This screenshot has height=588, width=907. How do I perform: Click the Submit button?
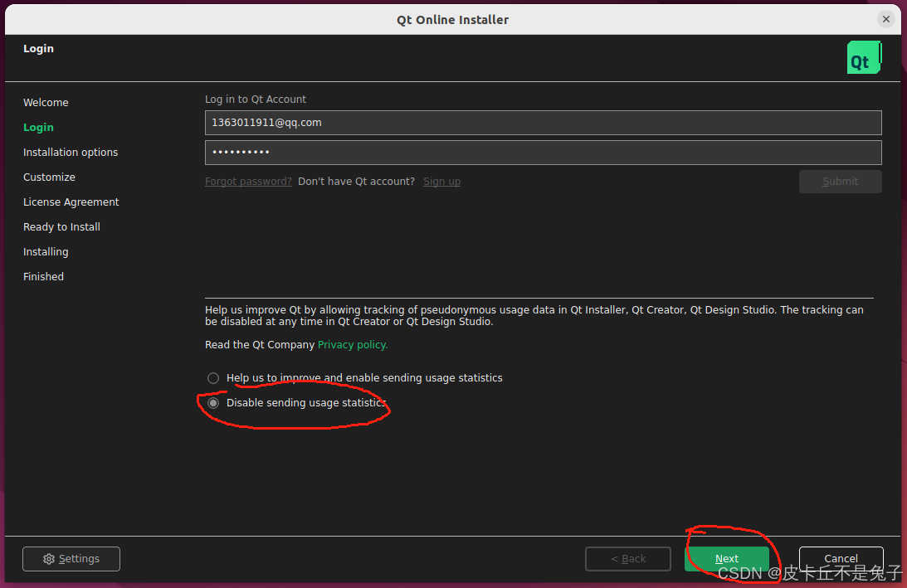[x=841, y=182]
